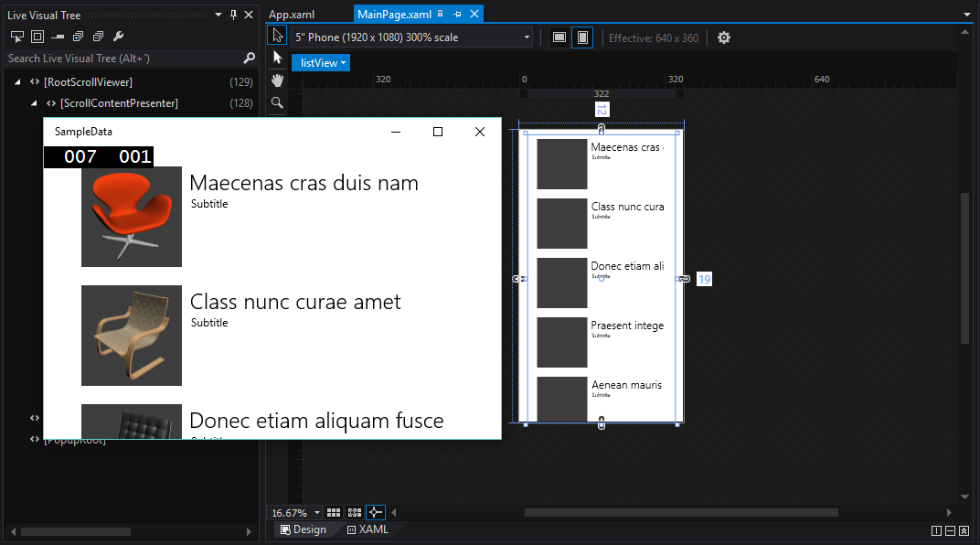The image size is (980, 545).
Task: Click the top margin value 12 label
Action: (602, 110)
